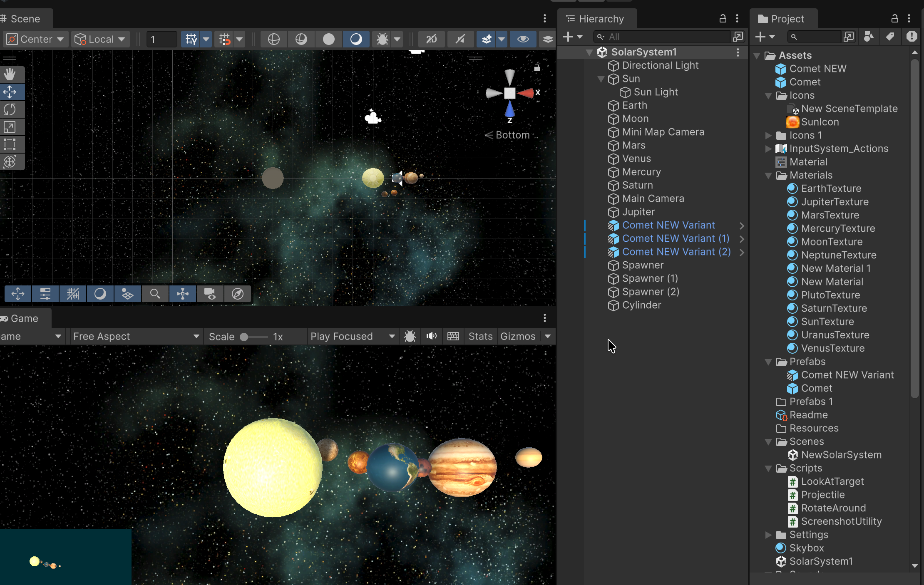Click the Hierarchy search field
924x585 pixels.
[666, 37]
